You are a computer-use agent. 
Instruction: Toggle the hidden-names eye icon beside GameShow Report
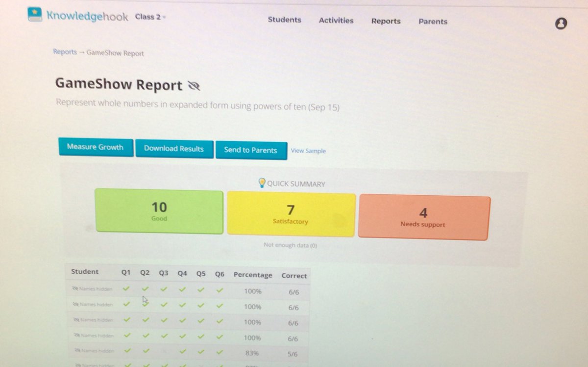tap(194, 86)
